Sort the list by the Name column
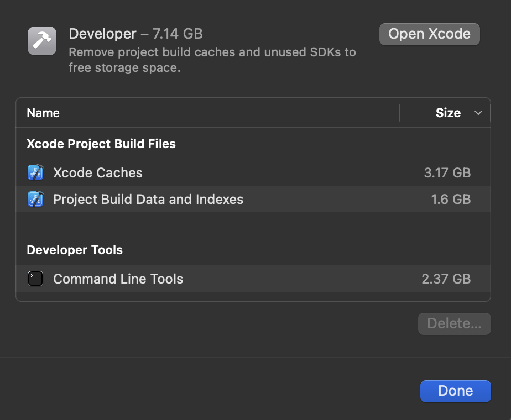 click(43, 113)
